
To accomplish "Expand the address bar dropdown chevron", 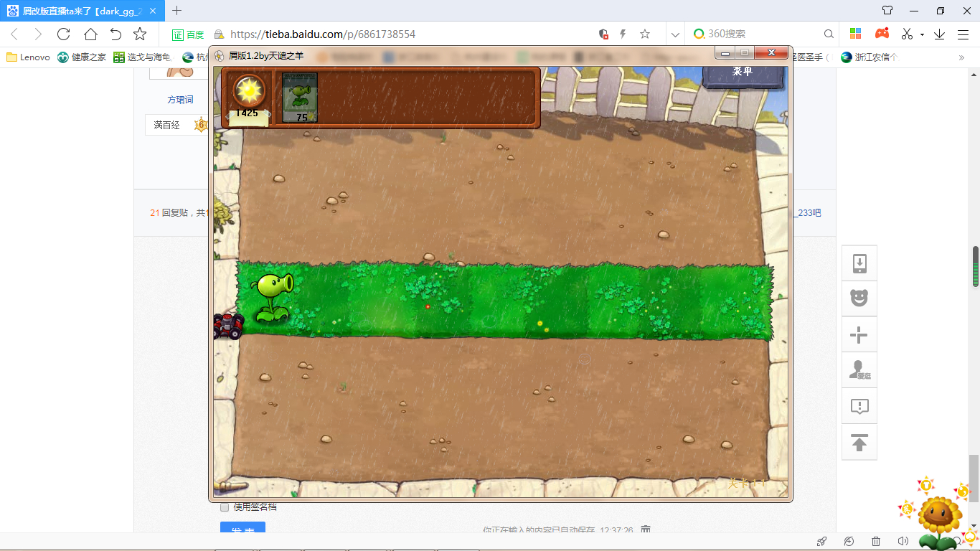I will point(675,34).
